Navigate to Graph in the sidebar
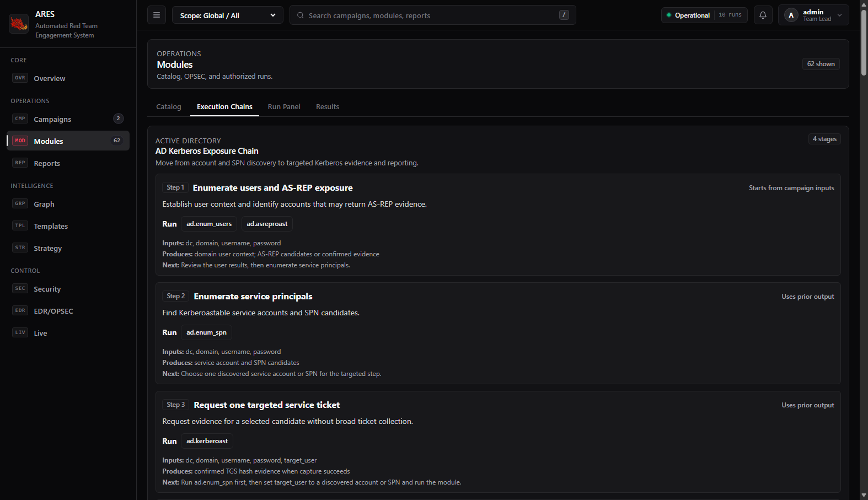The image size is (868, 500). click(68, 204)
